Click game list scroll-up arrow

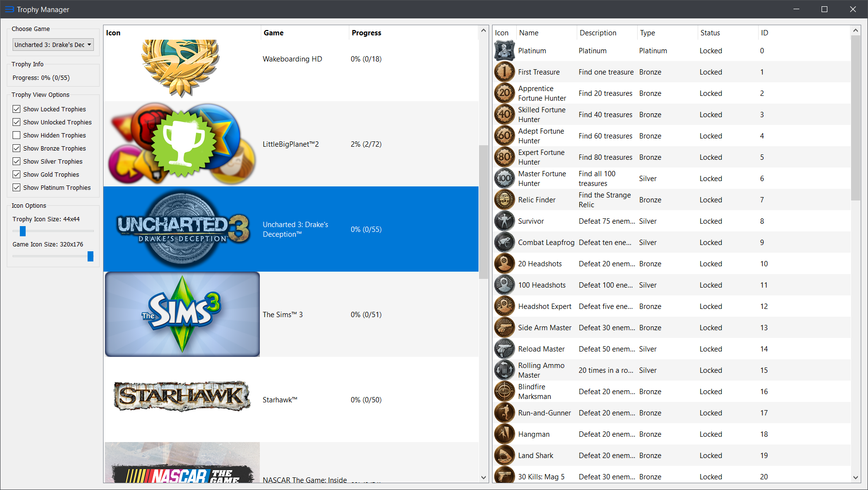point(483,31)
